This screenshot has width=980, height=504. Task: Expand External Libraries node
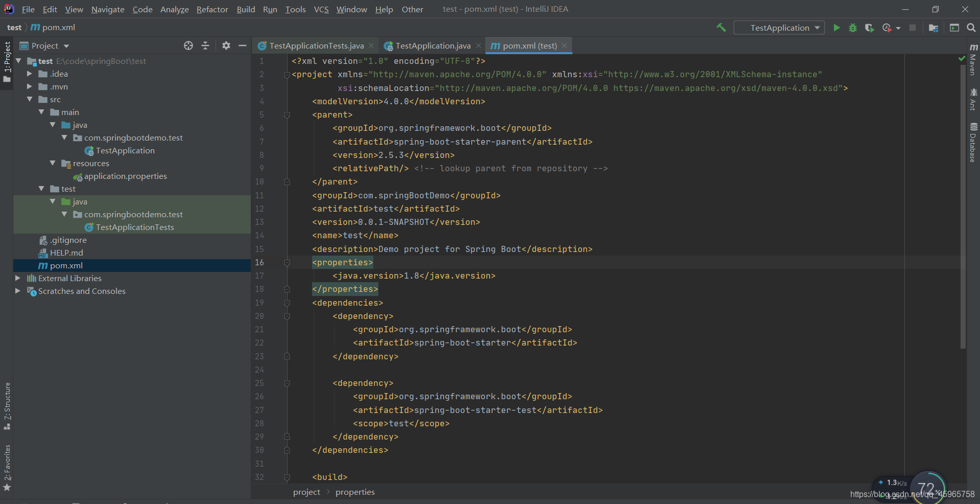tap(18, 278)
